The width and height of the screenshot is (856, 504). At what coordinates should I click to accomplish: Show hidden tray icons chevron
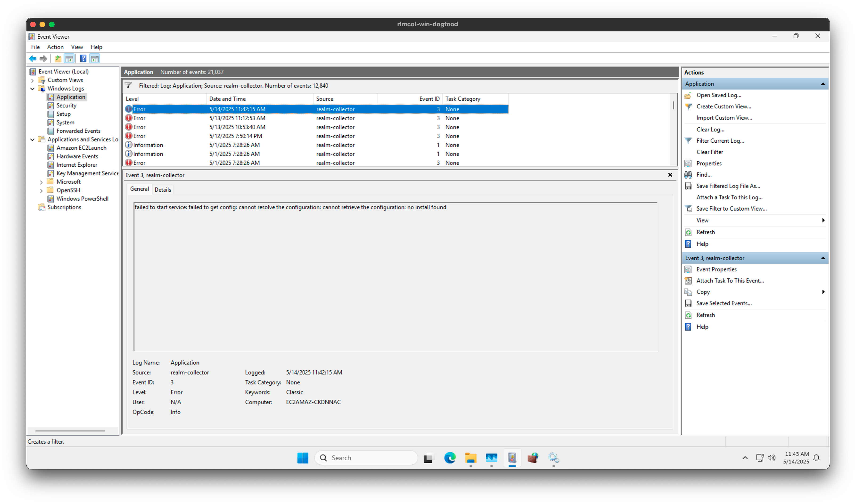point(745,458)
